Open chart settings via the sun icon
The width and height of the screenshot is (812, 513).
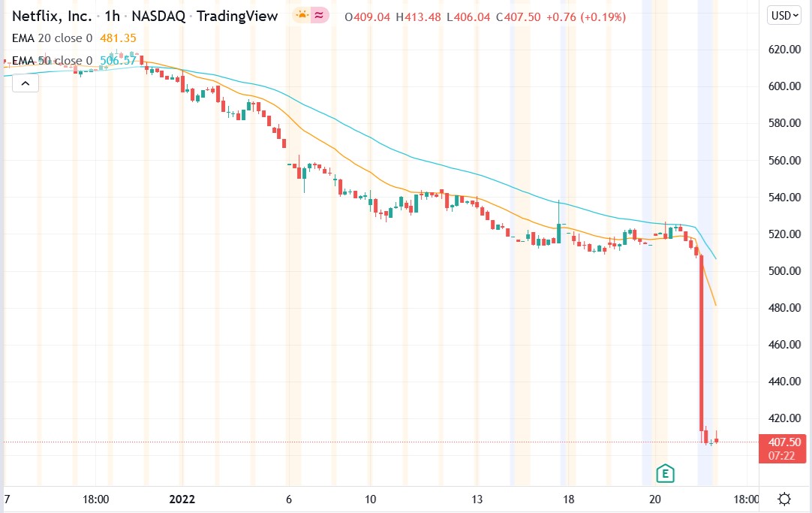[784, 499]
